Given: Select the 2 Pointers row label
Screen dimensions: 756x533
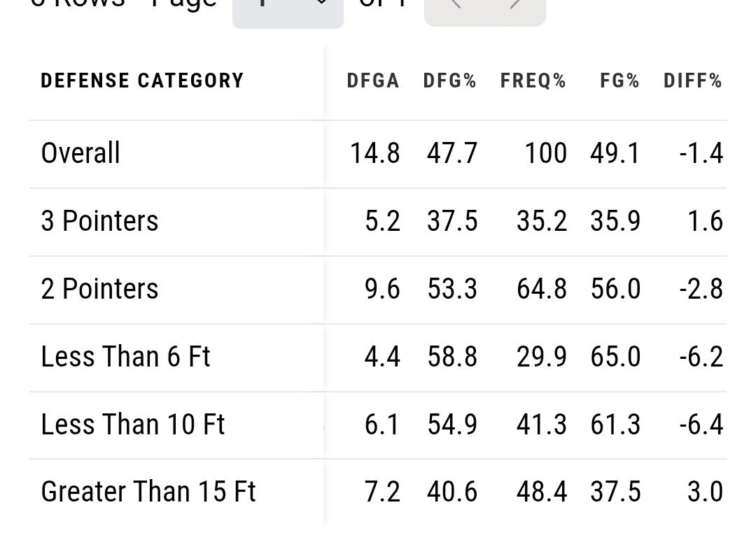Looking at the screenshot, I should (x=100, y=289).
